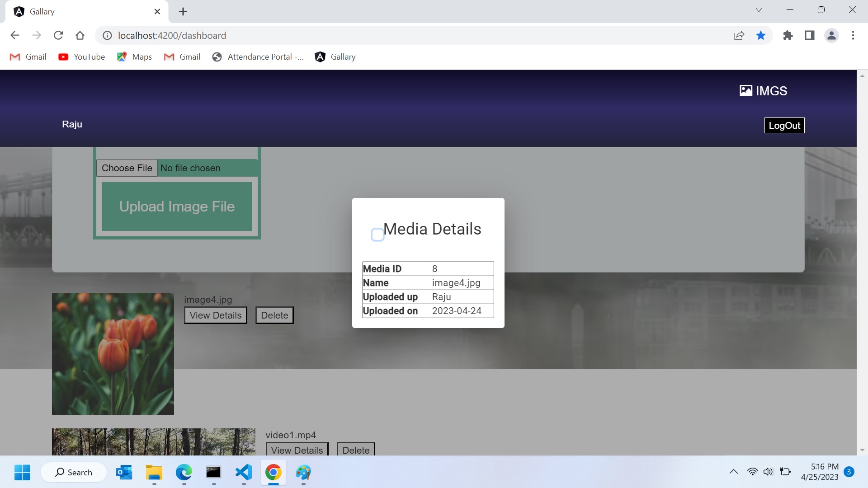Click the Upload Image File button

[177, 206]
